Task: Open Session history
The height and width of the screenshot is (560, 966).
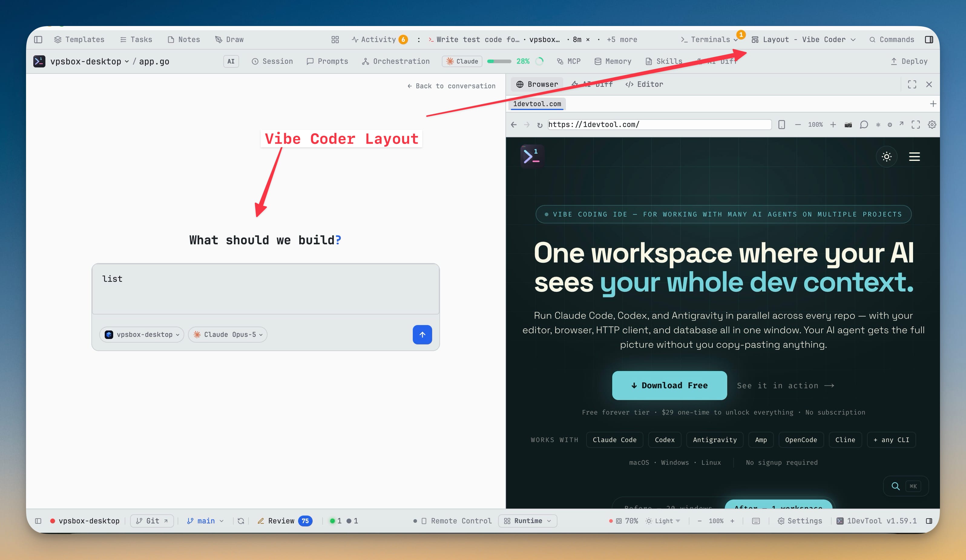Action: point(272,61)
